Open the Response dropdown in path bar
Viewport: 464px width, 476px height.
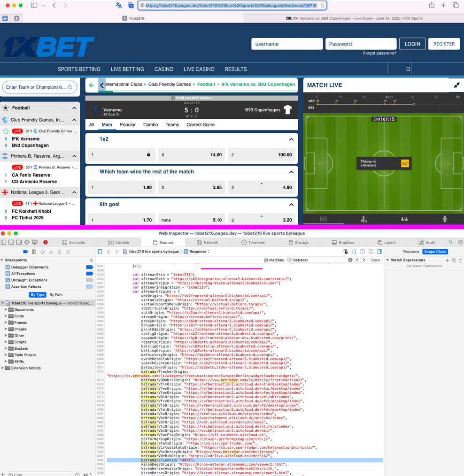click(197, 252)
